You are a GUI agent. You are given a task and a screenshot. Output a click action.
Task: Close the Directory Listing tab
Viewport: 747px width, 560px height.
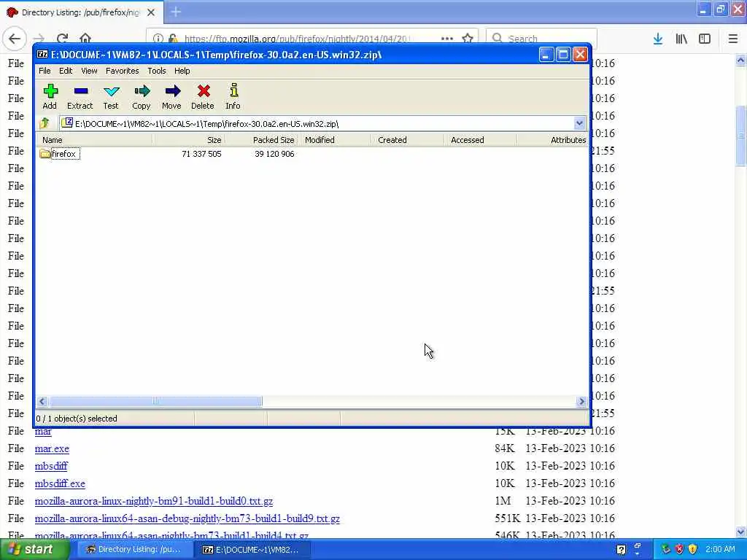coord(151,12)
